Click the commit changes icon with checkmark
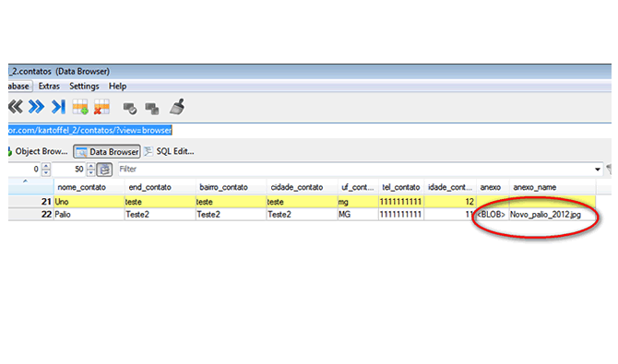 (x=130, y=108)
